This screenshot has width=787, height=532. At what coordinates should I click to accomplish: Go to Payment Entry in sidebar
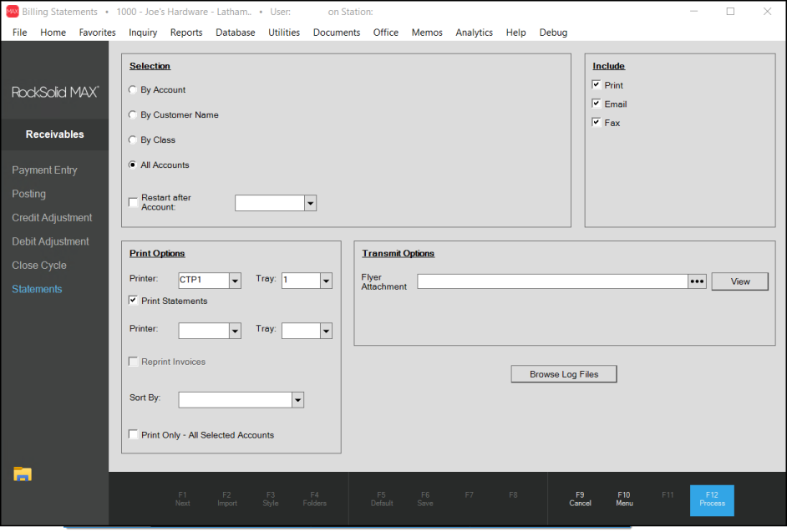point(44,170)
